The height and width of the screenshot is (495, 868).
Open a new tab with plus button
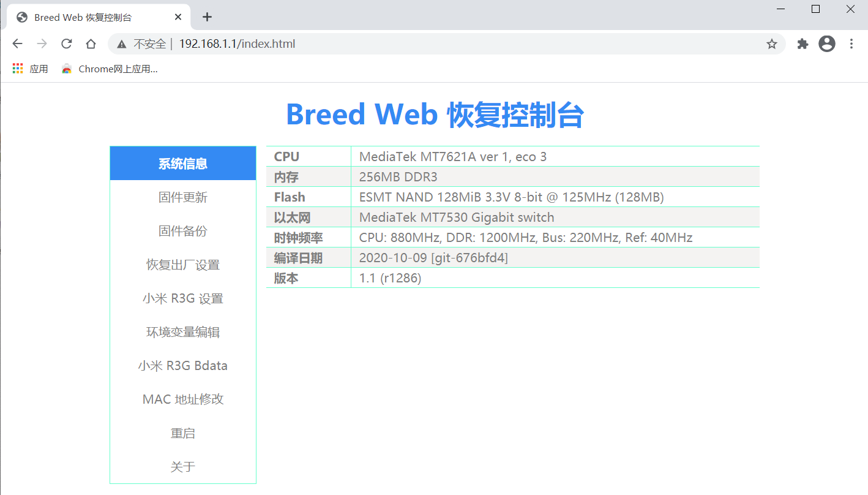point(207,17)
